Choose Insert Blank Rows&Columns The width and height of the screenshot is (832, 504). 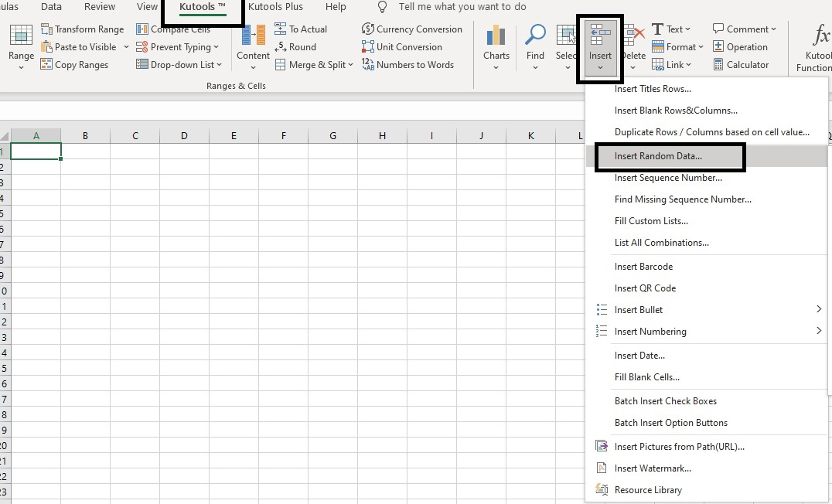[707, 111]
